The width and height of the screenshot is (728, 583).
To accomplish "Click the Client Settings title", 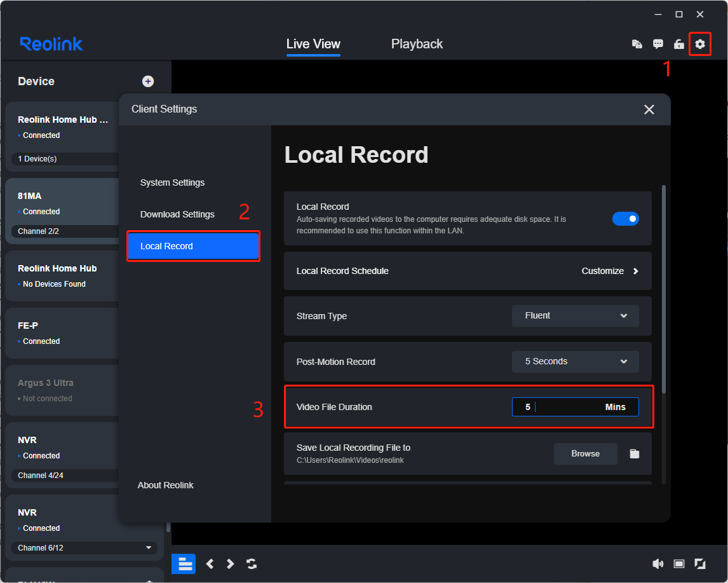I will [164, 109].
